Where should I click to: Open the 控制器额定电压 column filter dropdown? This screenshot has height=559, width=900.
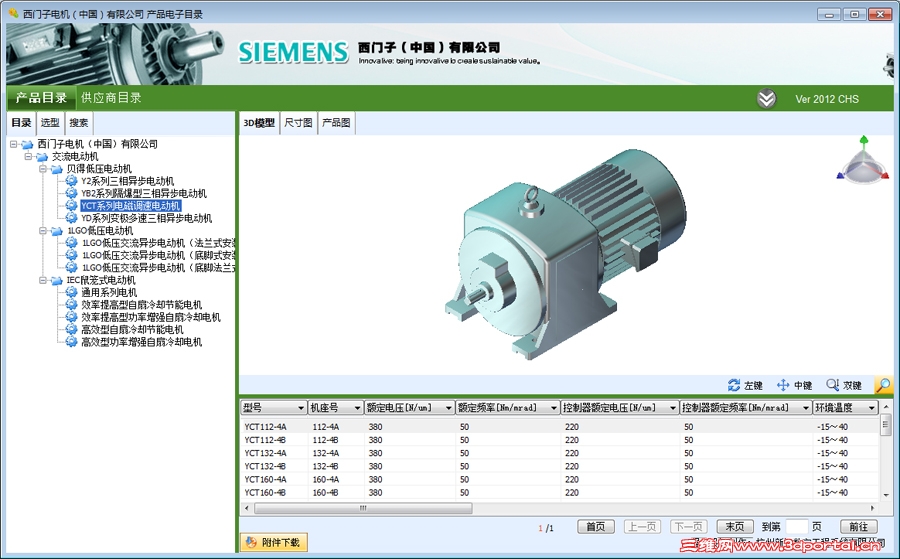[x=673, y=407]
